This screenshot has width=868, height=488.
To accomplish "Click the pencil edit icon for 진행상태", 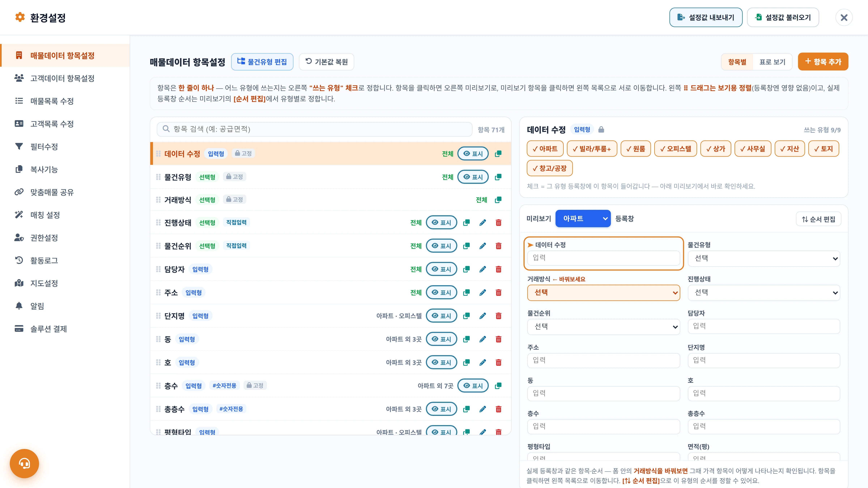I will point(482,223).
